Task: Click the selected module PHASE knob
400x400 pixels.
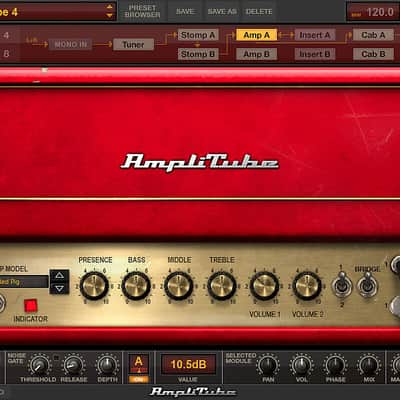Action: (x=335, y=365)
